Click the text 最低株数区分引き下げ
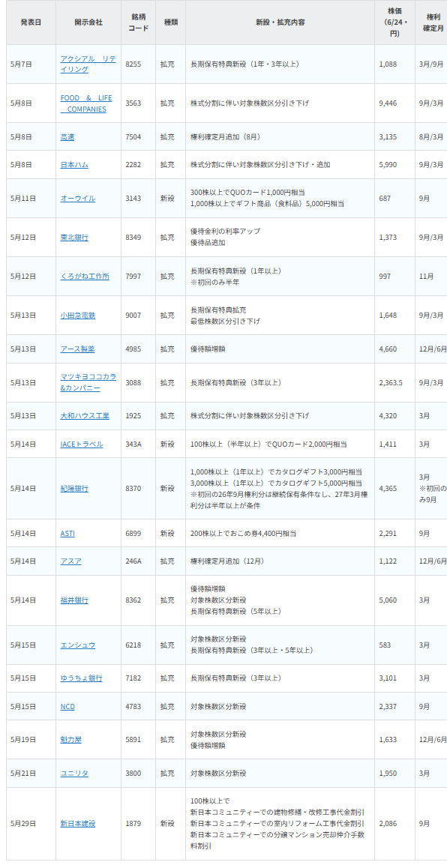Image resolution: width=447 pixels, height=868 pixels. tap(226, 321)
